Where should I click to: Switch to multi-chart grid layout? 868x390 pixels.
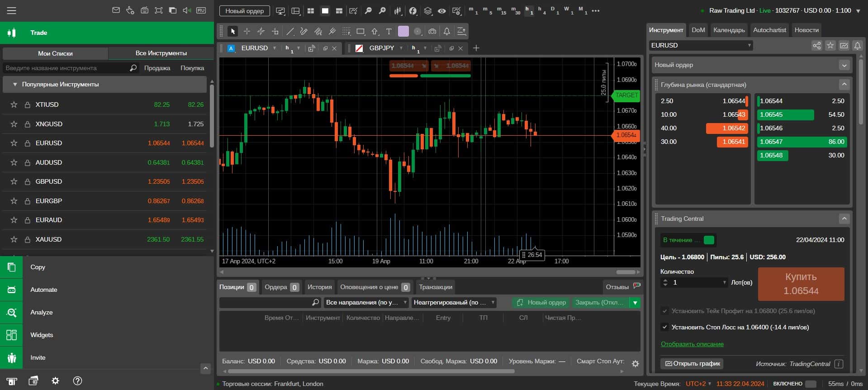[311, 10]
